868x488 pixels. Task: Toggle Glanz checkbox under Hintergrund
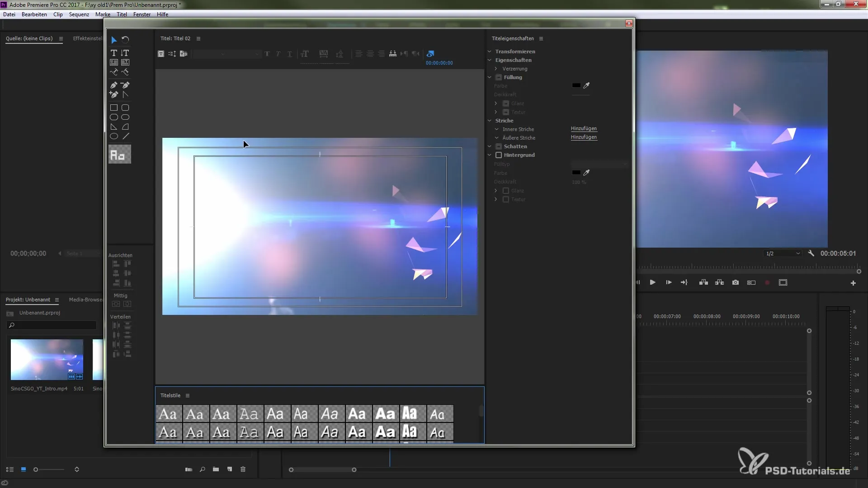tap(506, 191)
